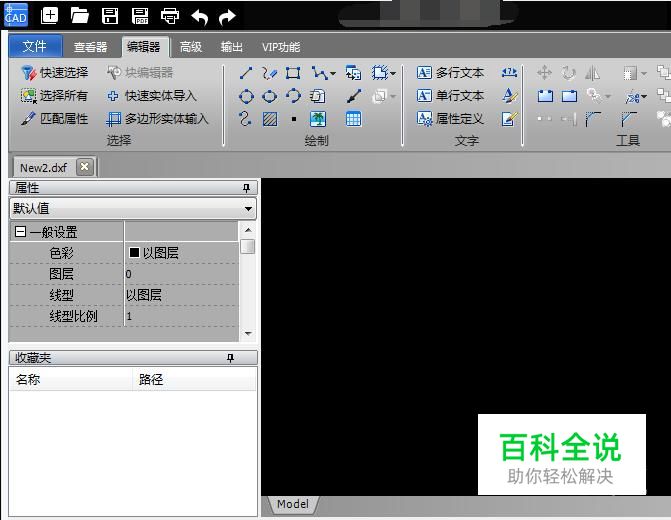
Task: Open a file with the folder icon
Action: [x=80, y=16]
